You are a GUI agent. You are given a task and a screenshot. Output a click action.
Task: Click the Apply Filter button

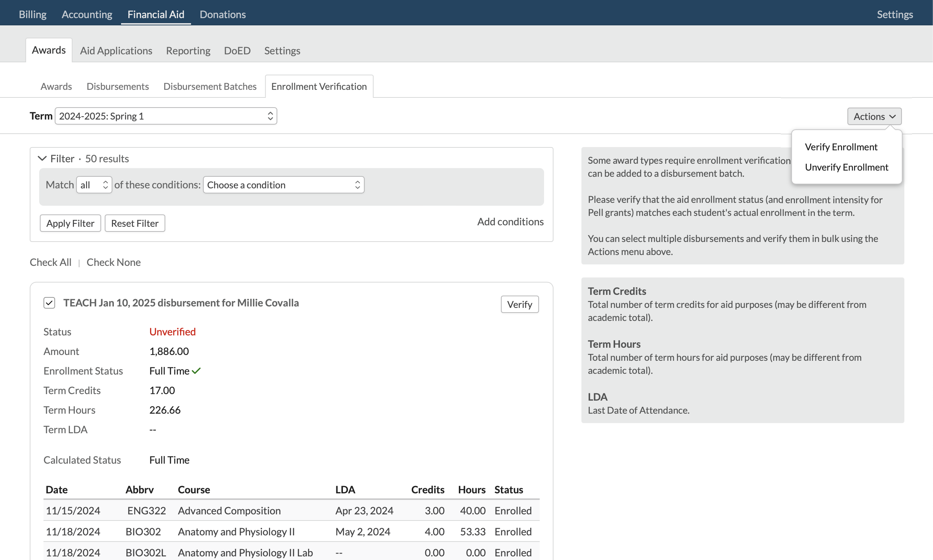coord(70,223)
